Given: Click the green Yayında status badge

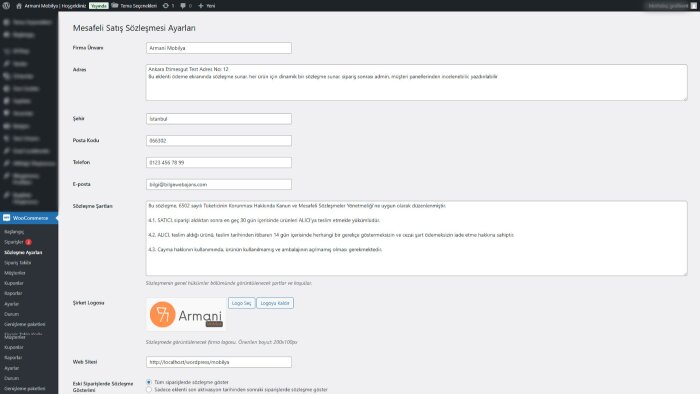Looking at the screenshot, I should (99, 6).
